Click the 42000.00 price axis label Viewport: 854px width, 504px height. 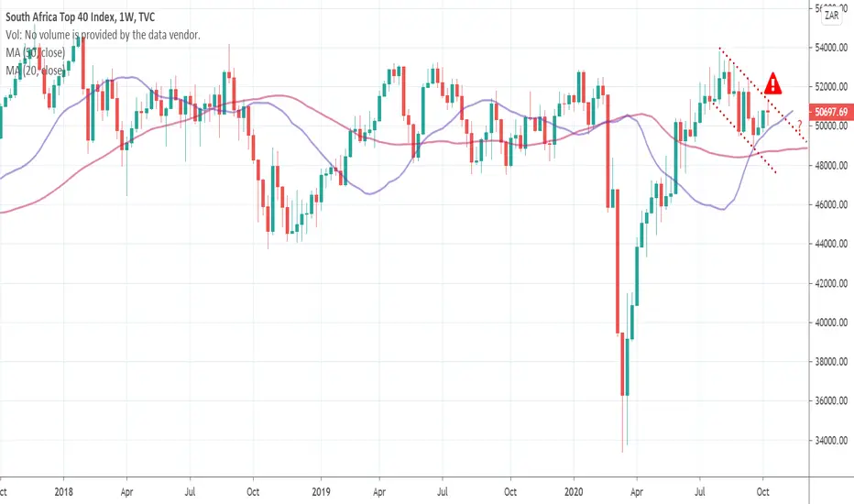click(831, 283)
